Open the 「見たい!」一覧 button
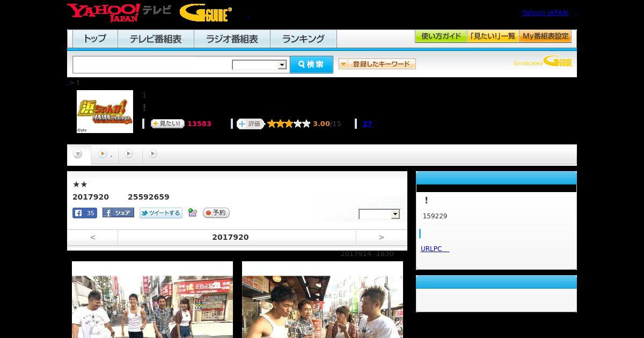Viewport: 644px width, 338px height. (x=493, y=36)
